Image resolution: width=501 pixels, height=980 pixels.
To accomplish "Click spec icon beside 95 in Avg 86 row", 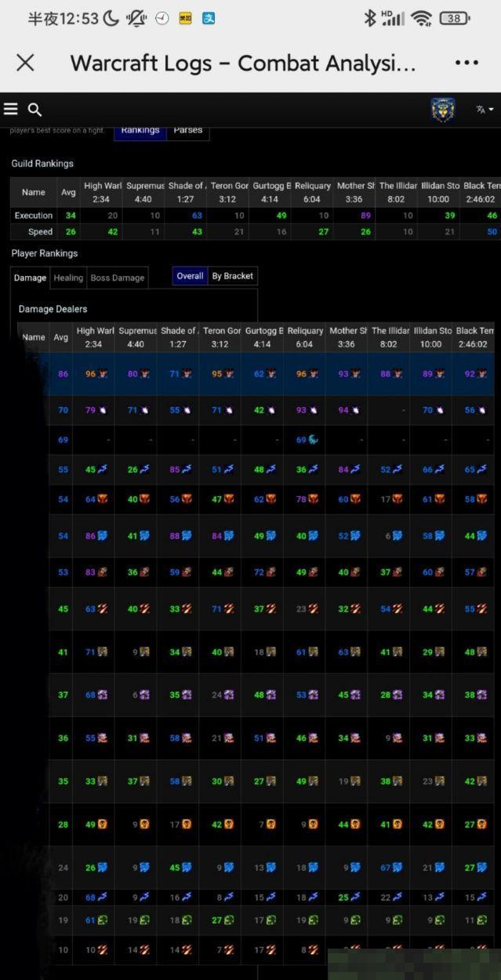I will point(229,375).
